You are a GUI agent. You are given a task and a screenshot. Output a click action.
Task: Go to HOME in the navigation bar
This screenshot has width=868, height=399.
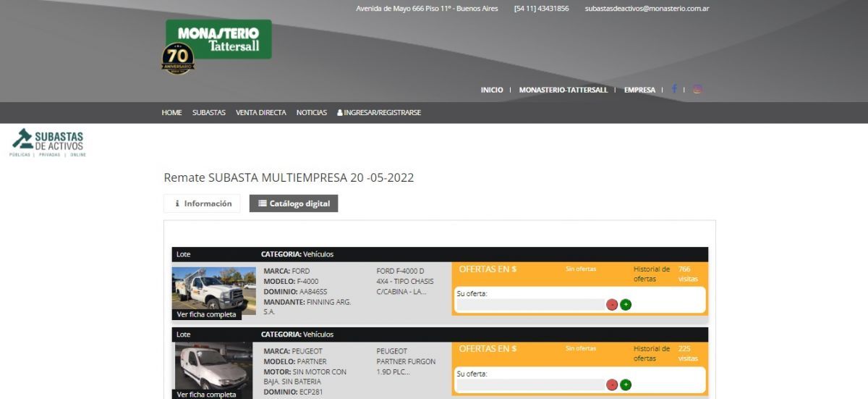(171, 113)
